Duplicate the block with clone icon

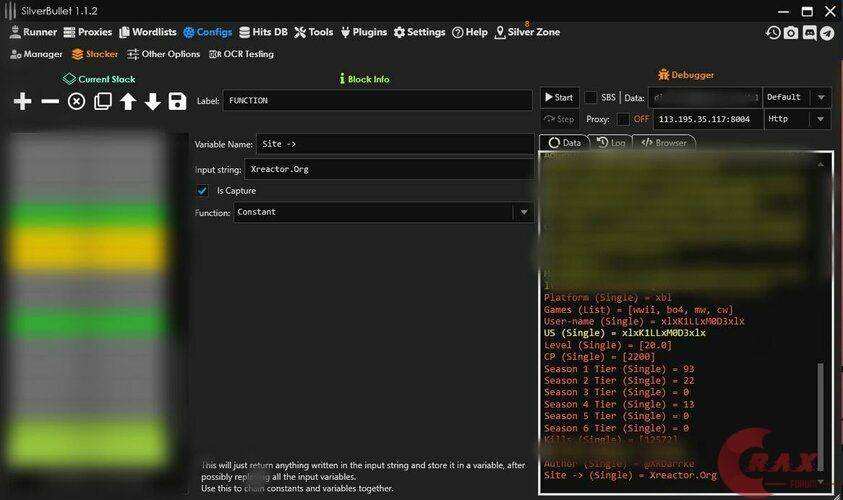pyautogui.click(x=103, y=101)
